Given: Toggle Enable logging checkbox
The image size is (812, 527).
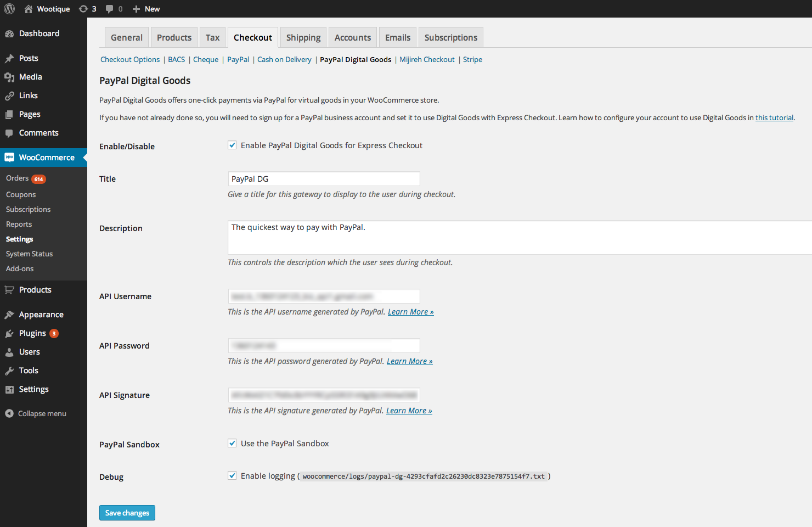Looking at the screenshot, I should point(232,475).
